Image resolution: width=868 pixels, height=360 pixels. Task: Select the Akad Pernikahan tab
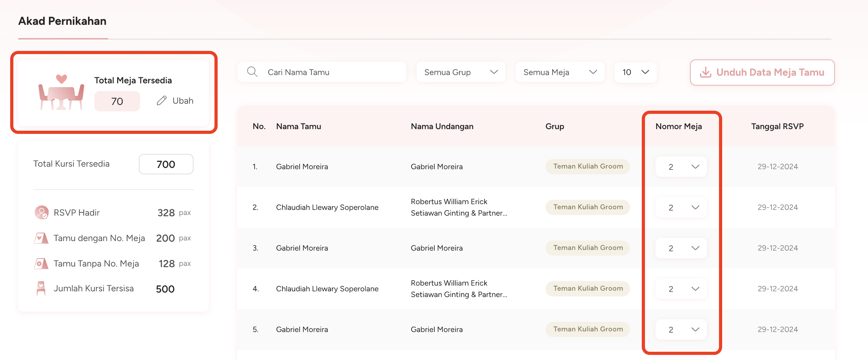pos(62,21)
